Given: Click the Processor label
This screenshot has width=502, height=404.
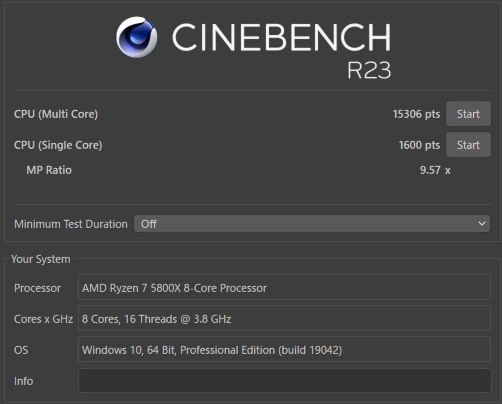Looking at the screenshot, I should [37, 288].
